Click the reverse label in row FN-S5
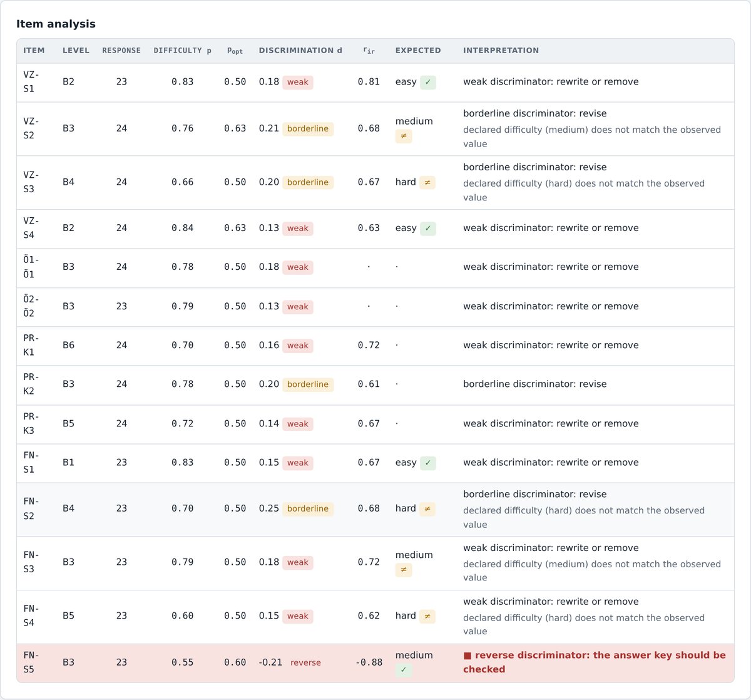This screenshot has height=700, width=751. point(305,662)
